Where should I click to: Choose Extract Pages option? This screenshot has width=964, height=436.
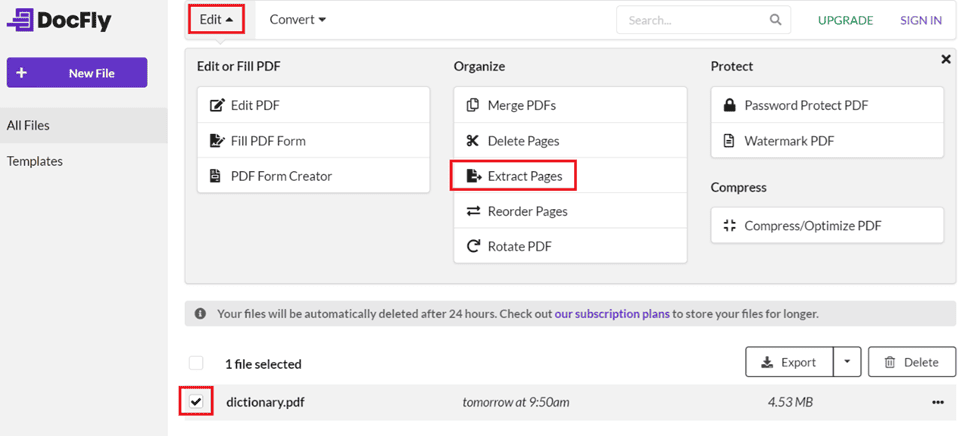coord(570,176)
